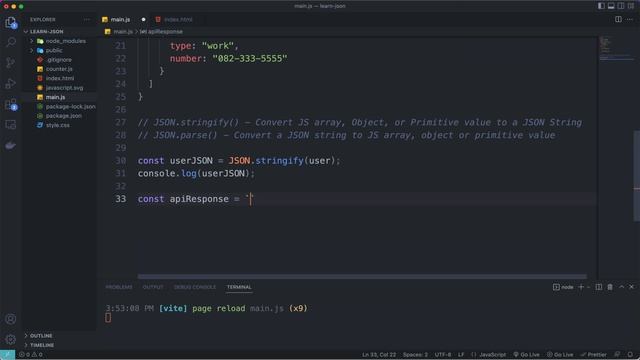Viewport: 640px width, 360px height.
Task: Maximize the panel with the up chevron
Action: [x=621, y=287]
